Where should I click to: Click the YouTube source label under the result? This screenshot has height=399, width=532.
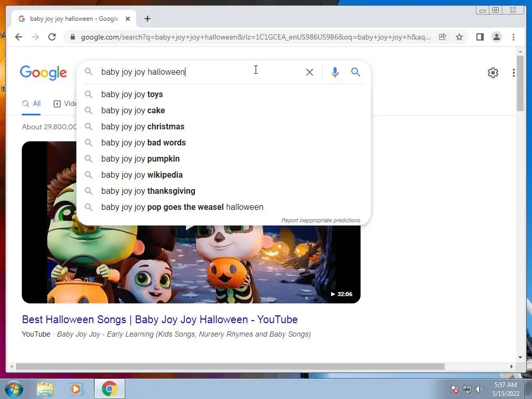36,334
